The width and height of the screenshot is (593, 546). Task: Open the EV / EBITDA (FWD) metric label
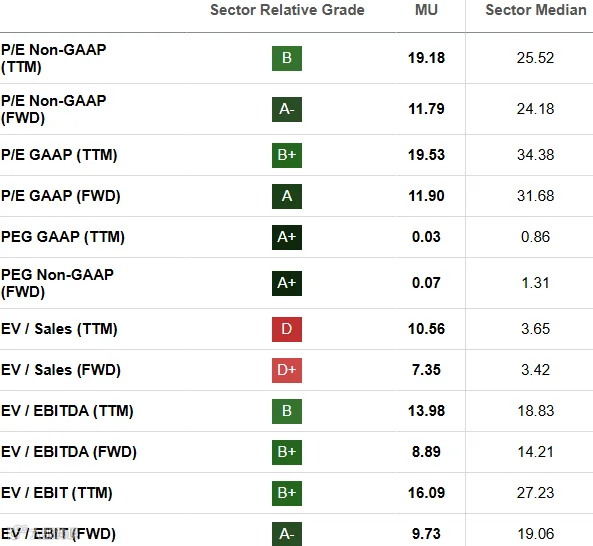69,452
